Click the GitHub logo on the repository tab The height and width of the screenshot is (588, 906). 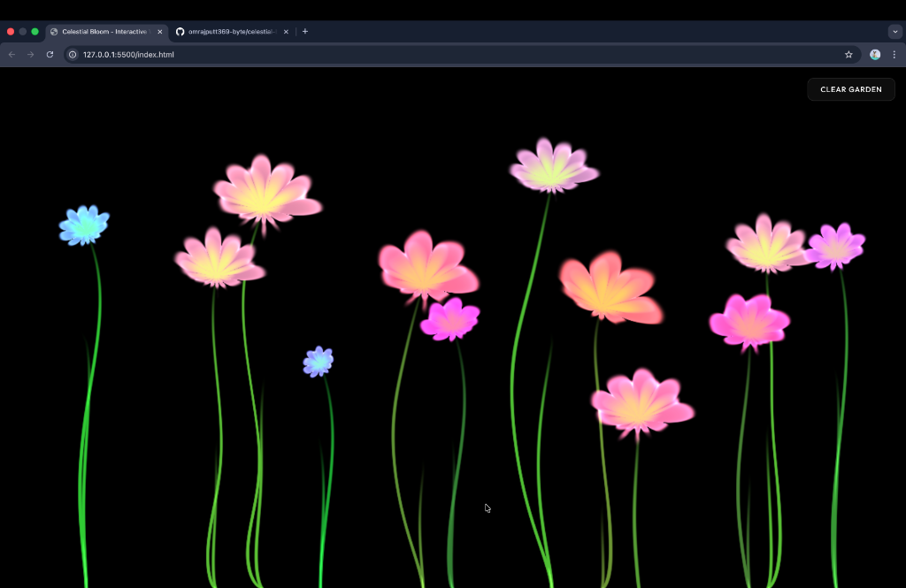[180, 31]
